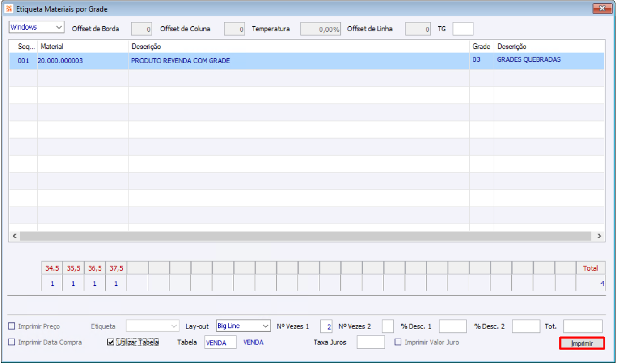Click the GRADES QUEBRADAS cell

click(x=549, y=61)
